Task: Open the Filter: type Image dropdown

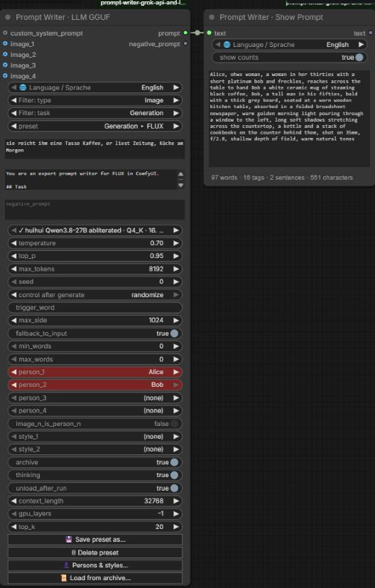Action: pos(94,100)
